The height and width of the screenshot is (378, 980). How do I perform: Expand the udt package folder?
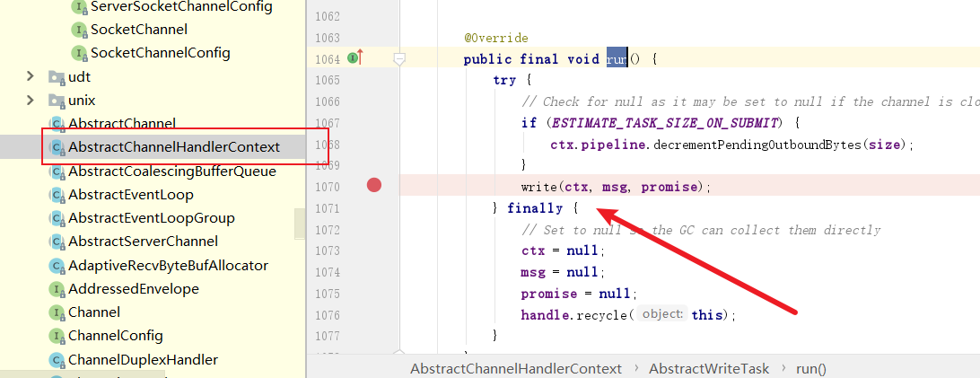(31, 77)
